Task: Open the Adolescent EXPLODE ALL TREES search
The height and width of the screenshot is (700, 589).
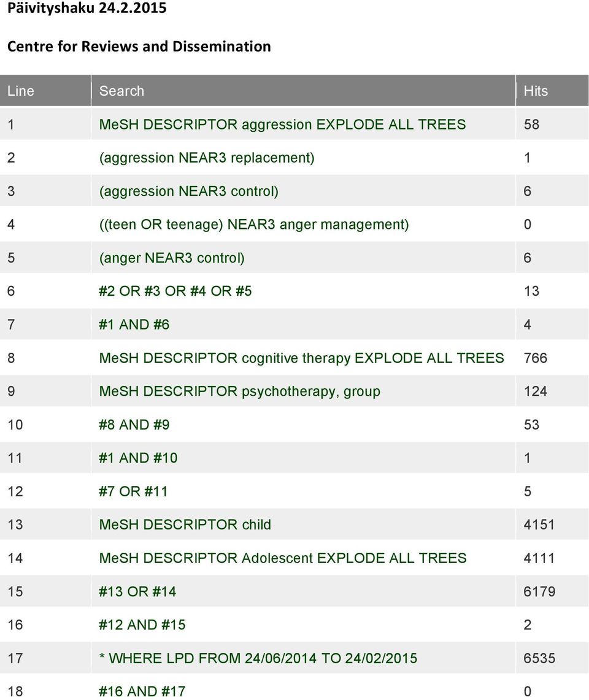Action: point(283,558)
